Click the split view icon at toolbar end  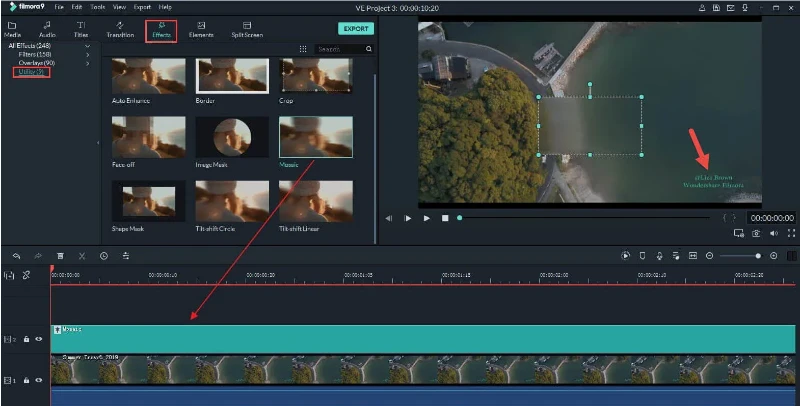[792, 256]
